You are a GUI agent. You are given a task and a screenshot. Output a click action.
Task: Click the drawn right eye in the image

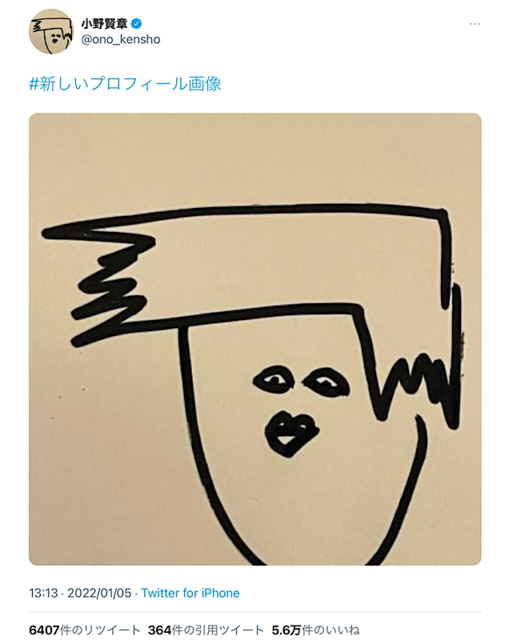[327, 382]
